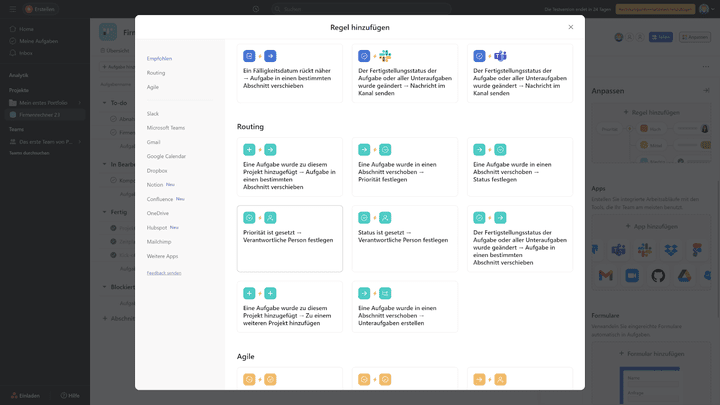Open Microsoft Teams rules category
The height and width of the screenshot is (405, 720).
pos(166,128)
